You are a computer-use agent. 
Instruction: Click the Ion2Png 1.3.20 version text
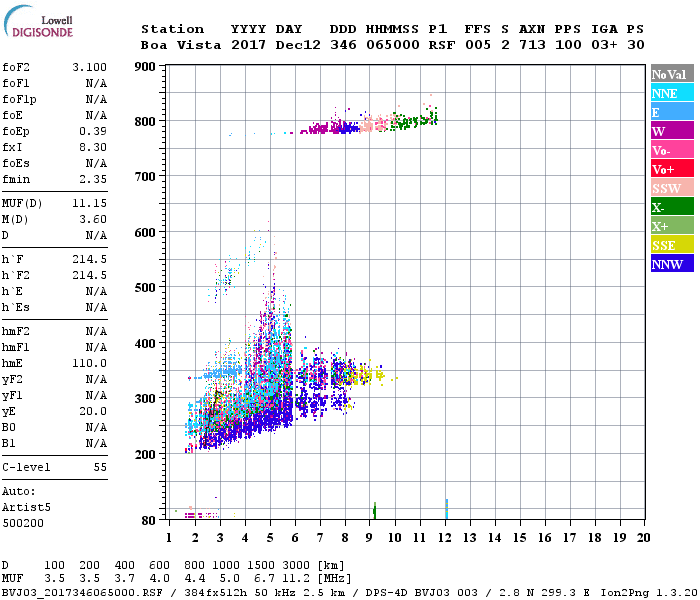(x=649, y=593)
